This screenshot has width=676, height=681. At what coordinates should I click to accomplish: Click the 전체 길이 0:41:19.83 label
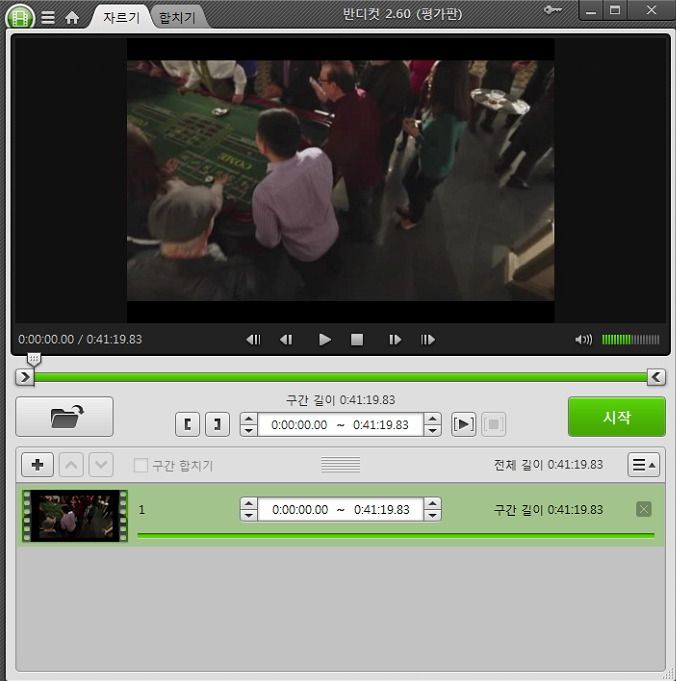pyautogui.click(x=548, y=465)
